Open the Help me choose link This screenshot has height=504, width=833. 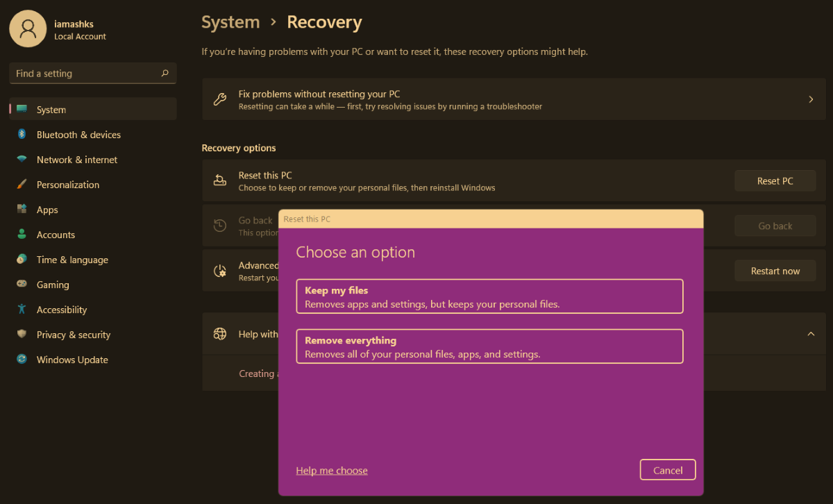pyautogui.click(x=332, y=471)
